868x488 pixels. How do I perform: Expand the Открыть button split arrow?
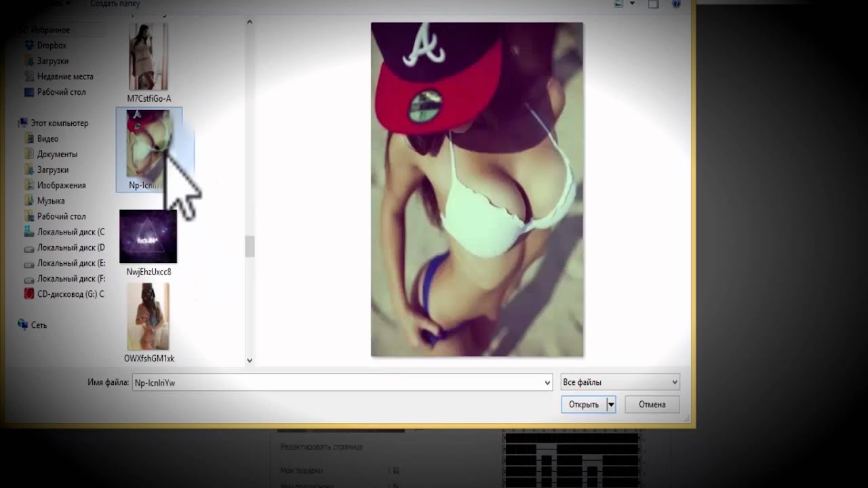(x=611, y=405)
